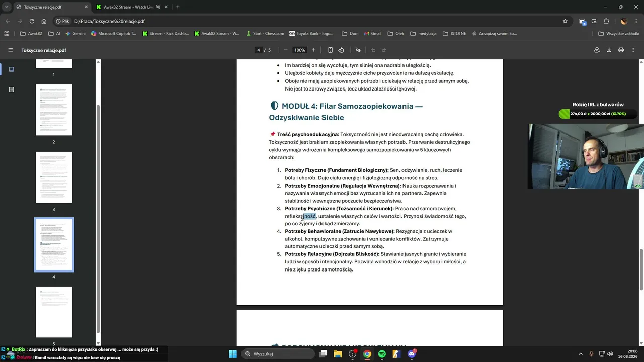Open the Zarządzaj swoim ko... bookmark
The image size is (644, 362).
click(x=494, y=34)
